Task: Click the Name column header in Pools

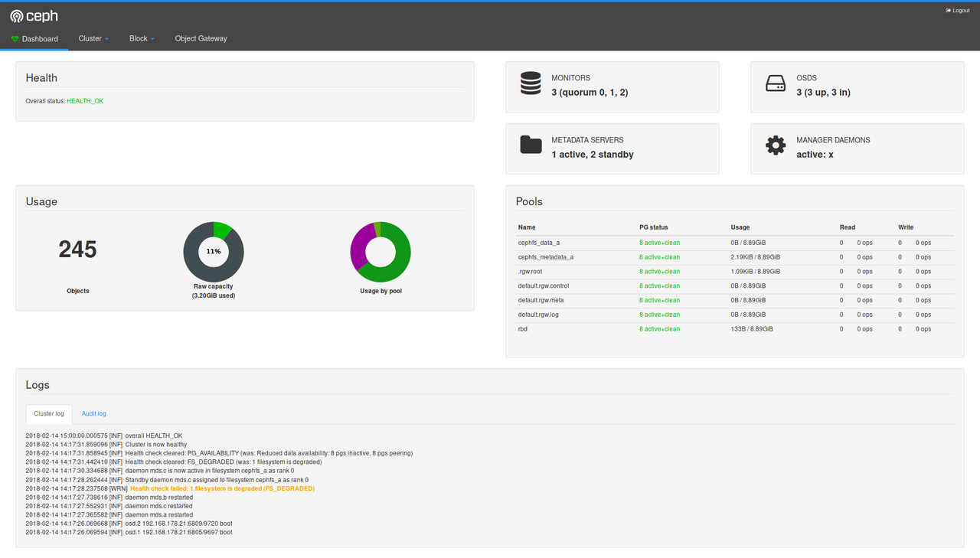Action: pos(527,227)
